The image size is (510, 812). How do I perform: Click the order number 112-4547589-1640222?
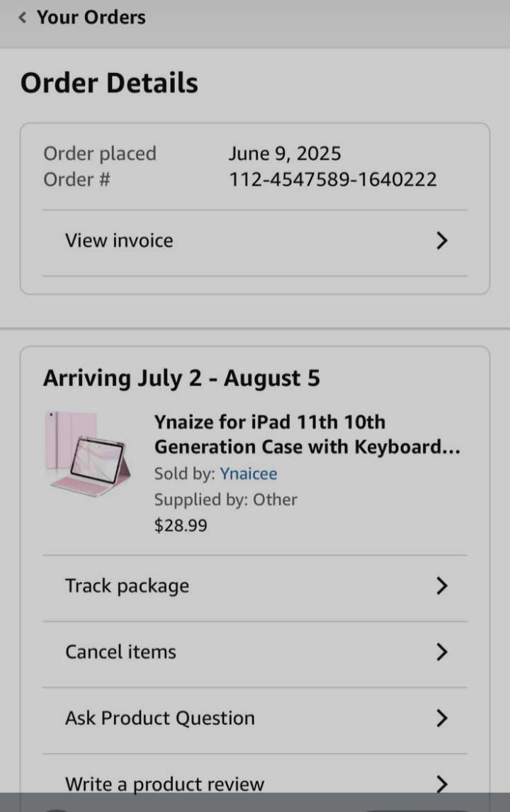coord(332,180)
